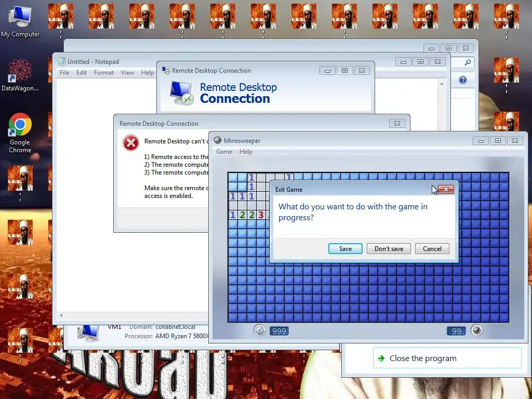Click the Close the program option
Screen dimensions: 532x399
click(447, 358)
